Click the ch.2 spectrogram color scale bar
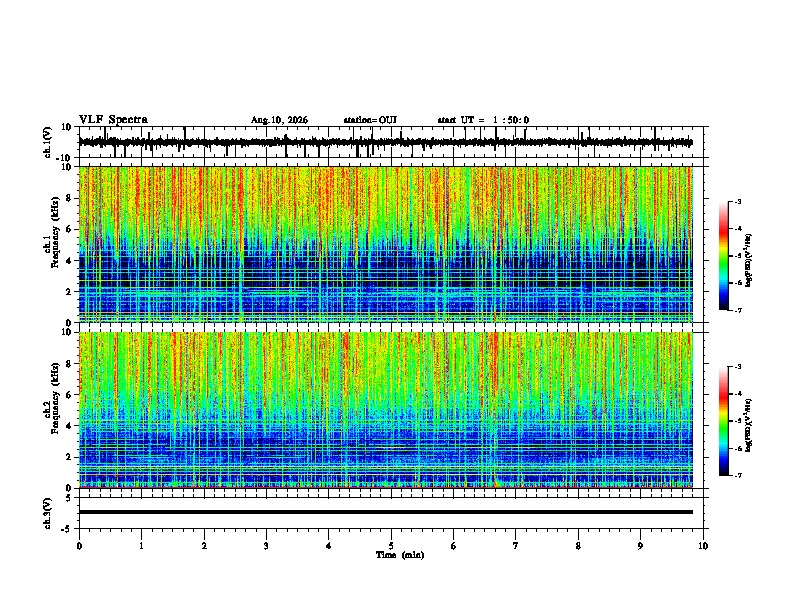Image resolution: width=792 pixels, height=612 pixels. 724,421
